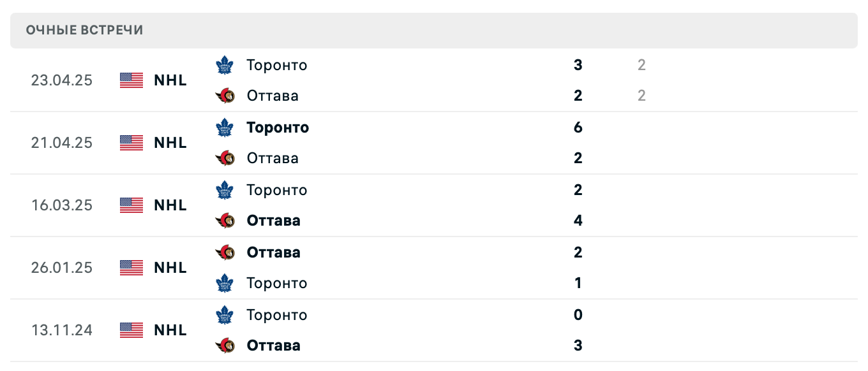Click the Ottawa logo in the 16.03.25 row
The width and height of the screenshot is (868, 371).
coord(225,220)
